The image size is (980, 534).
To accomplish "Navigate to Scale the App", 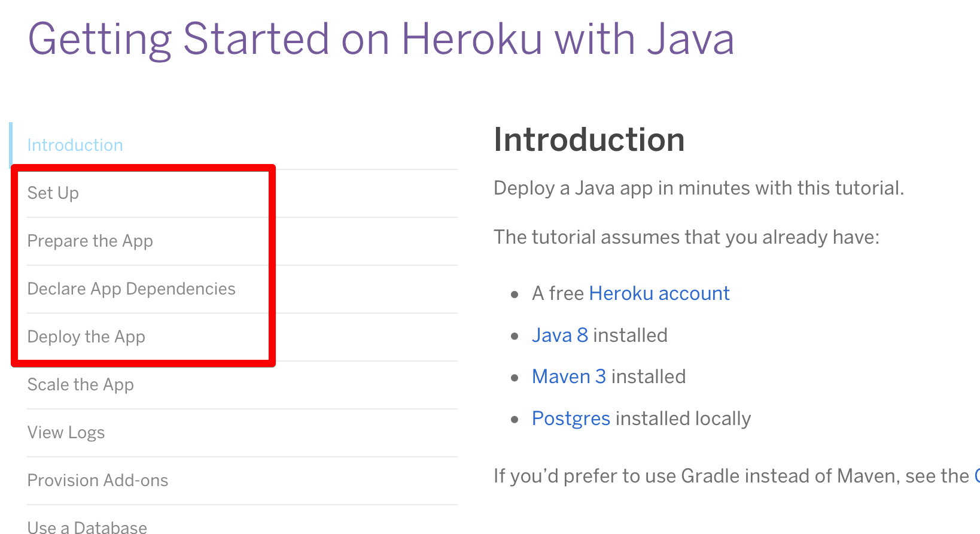I will tap(81, 384).
